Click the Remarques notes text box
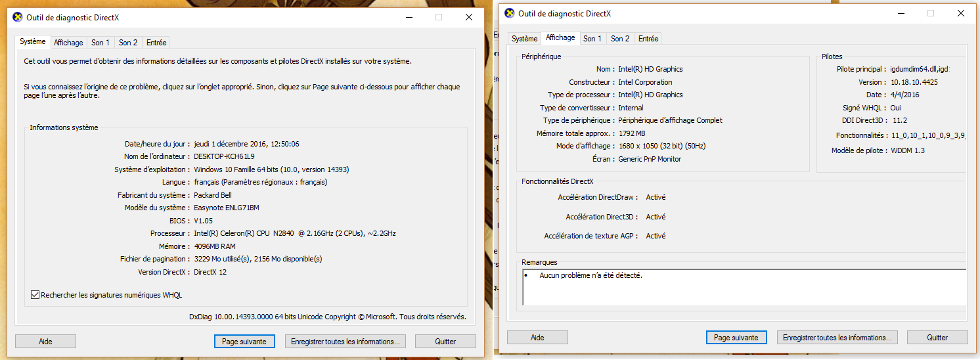980x360 pixels. 744,287
